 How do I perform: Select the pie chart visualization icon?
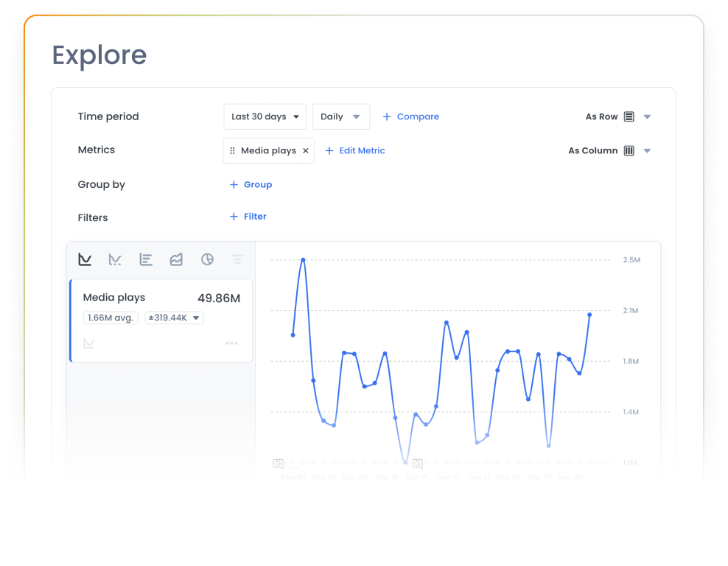pyautogui.click(x=207, y=259)
